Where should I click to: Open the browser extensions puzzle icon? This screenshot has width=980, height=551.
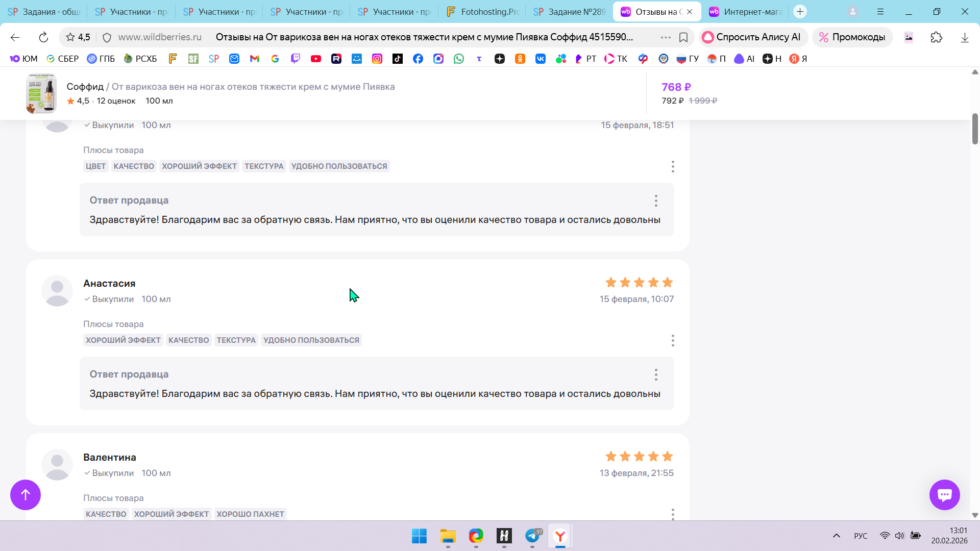point(936,37)
